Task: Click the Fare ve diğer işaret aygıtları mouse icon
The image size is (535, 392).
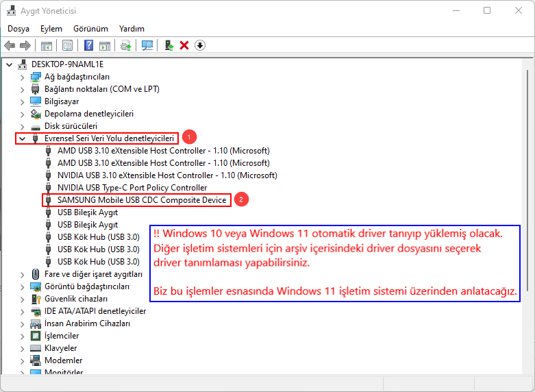Action: [36, 274]
